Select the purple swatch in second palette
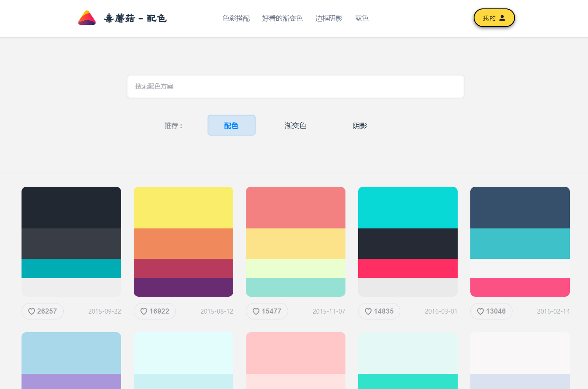The height and width of the screenshot is (389, 588). (183, 287)
